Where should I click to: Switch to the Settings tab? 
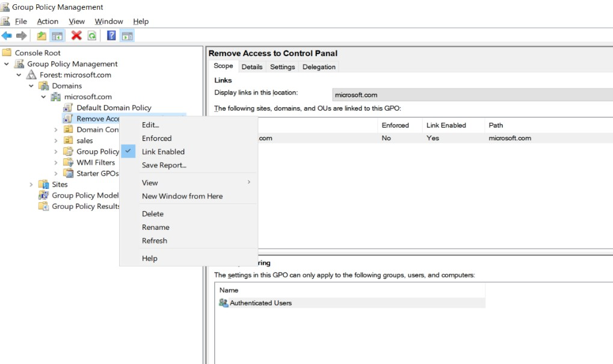coord(282,67)
